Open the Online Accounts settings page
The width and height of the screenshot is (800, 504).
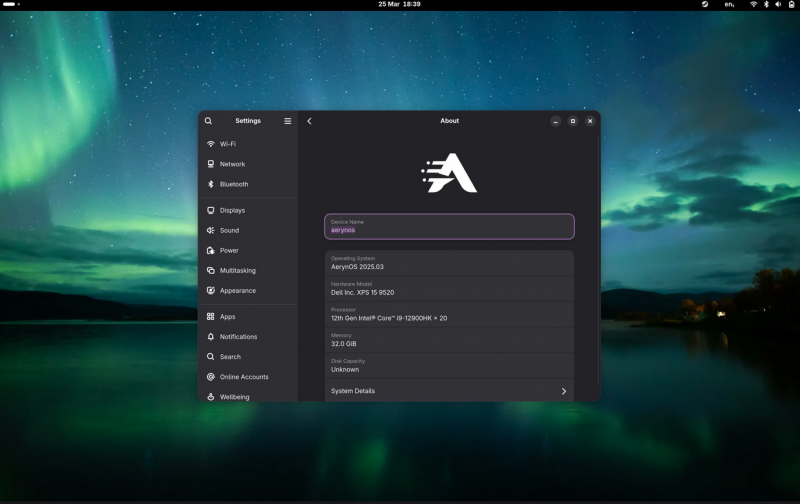pyautogui.click(x=248, y=376)
